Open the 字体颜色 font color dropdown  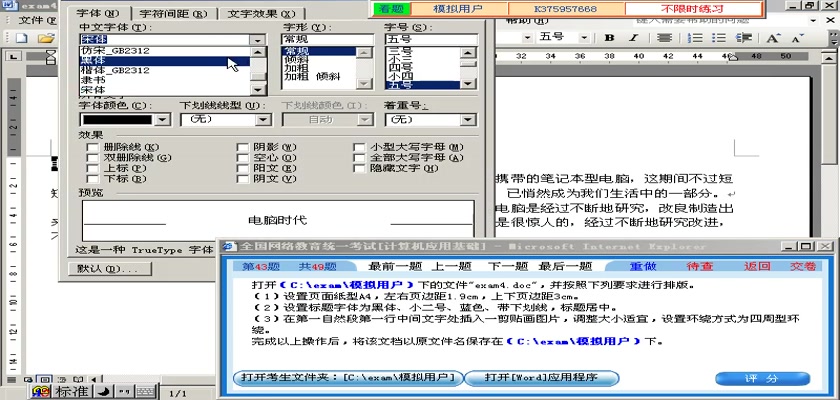(x=162, y=119)
